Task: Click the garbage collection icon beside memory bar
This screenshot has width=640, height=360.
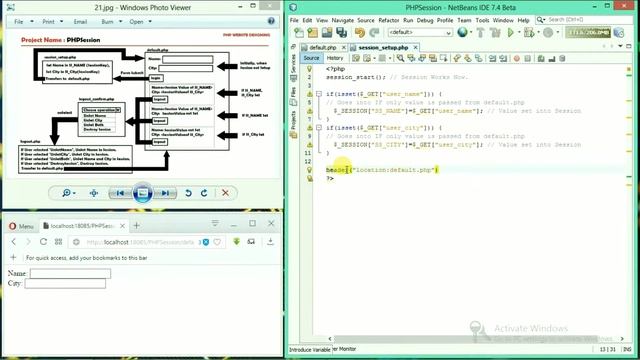Action: [x=619, y=32]
